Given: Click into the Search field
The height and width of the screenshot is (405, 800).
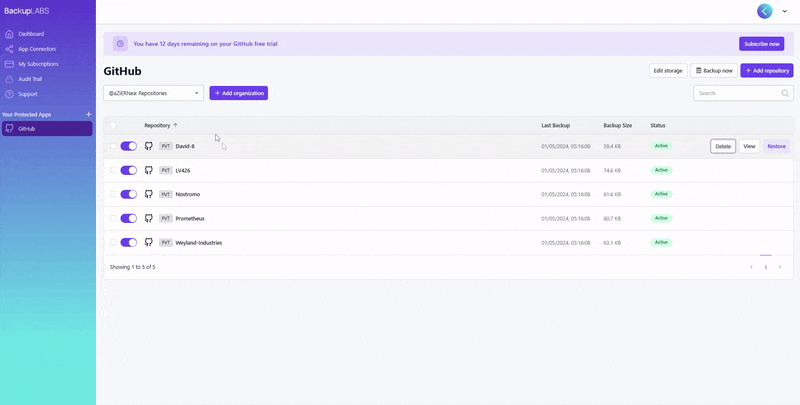Looking at the screenshot, I should 743,93.
